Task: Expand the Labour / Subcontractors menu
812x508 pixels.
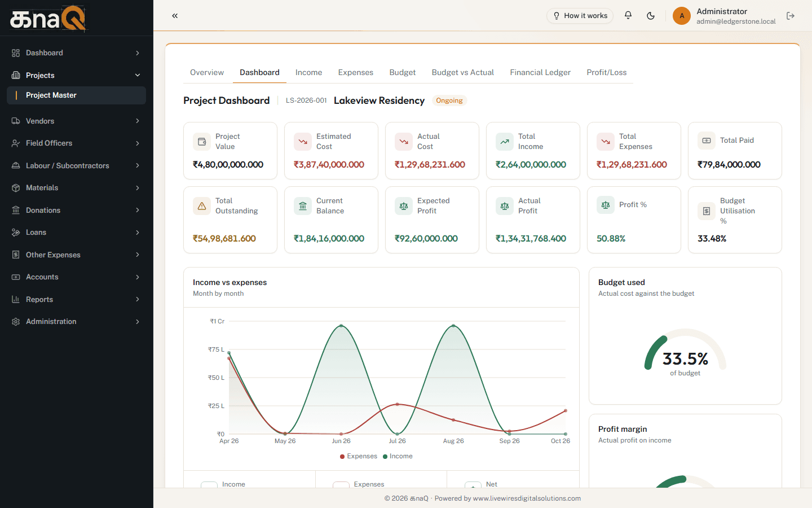Action: coord(76,165)
